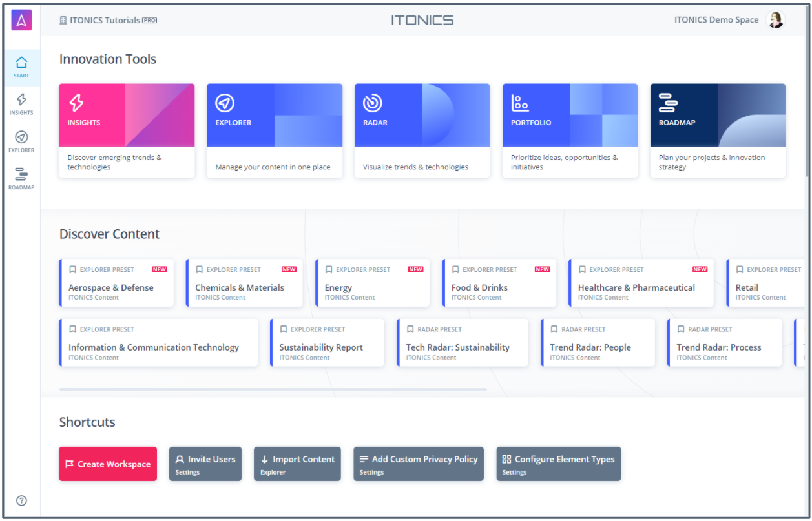Click the lightning icon on the Insights card
812x521 pixels.
click(76, 103)
